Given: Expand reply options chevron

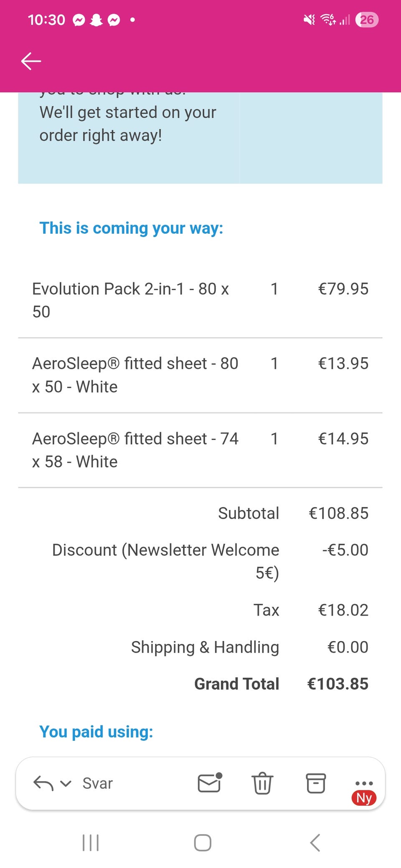Looking at the screenshot, I should (66, 783).
